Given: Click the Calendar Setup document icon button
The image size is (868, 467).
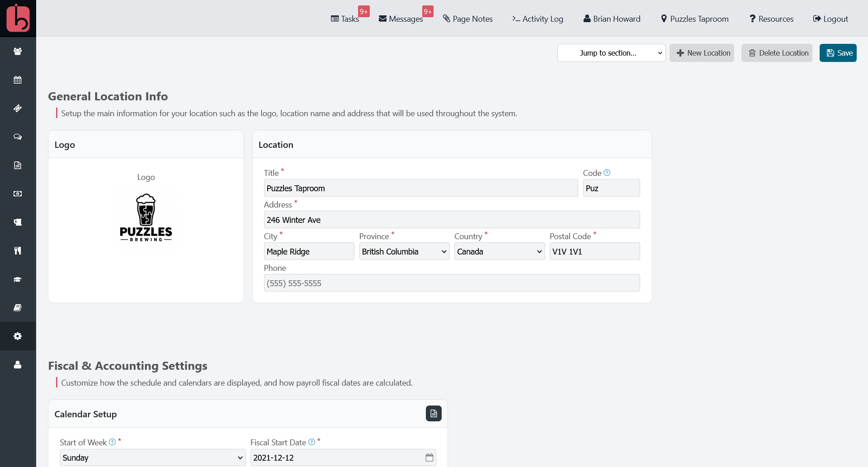Looking at the screenshot, I should [x=434, y=413].
